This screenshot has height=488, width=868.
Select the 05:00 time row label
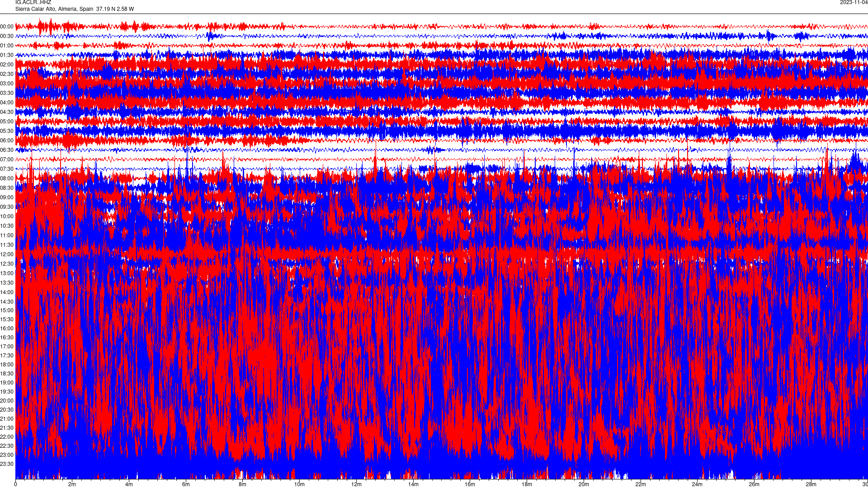click(7, 122)
